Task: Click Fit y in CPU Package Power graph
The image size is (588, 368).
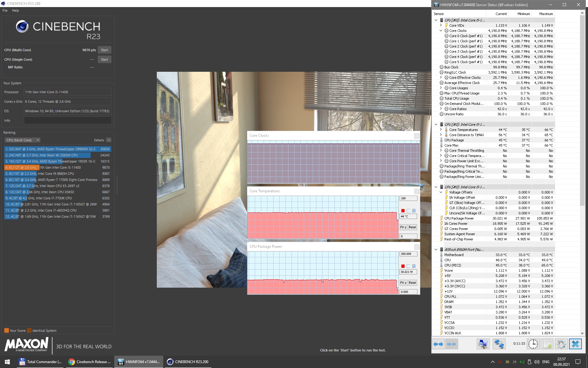Action: [x=403, y=283]
